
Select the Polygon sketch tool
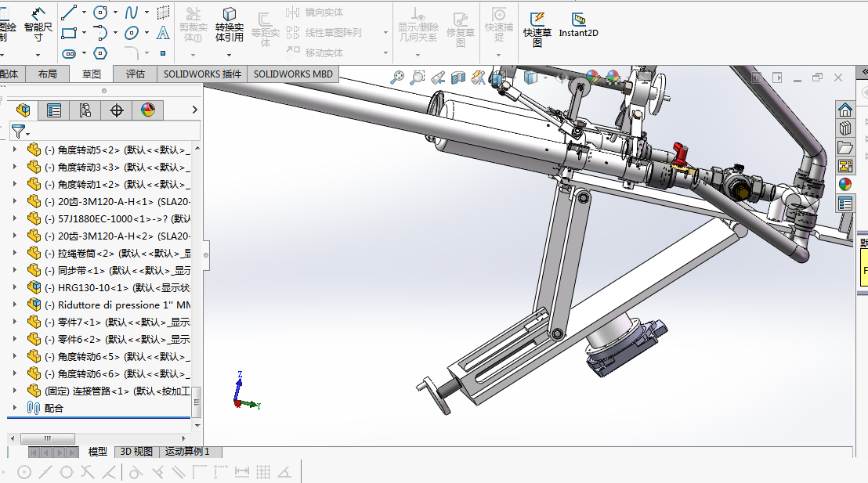[100, 54]
